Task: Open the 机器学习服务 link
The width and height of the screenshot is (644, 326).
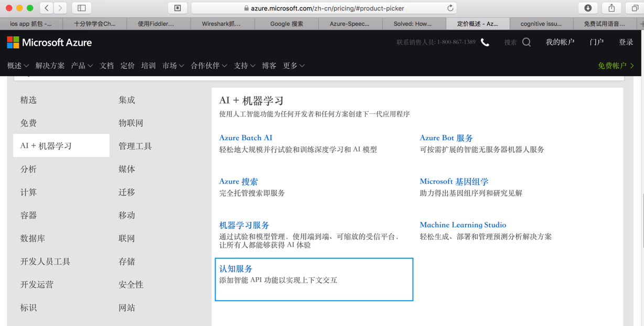Action: pos(244,225)
